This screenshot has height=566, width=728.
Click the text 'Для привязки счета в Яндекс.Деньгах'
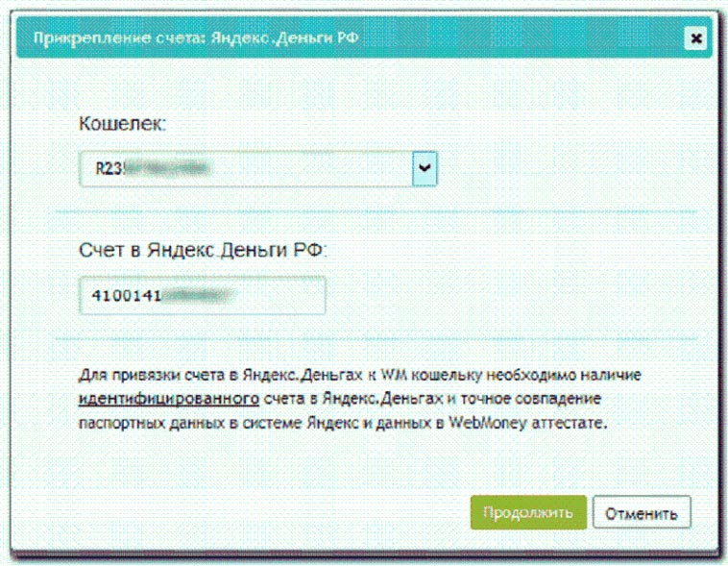pyautogui.click(x=221, y=375)
